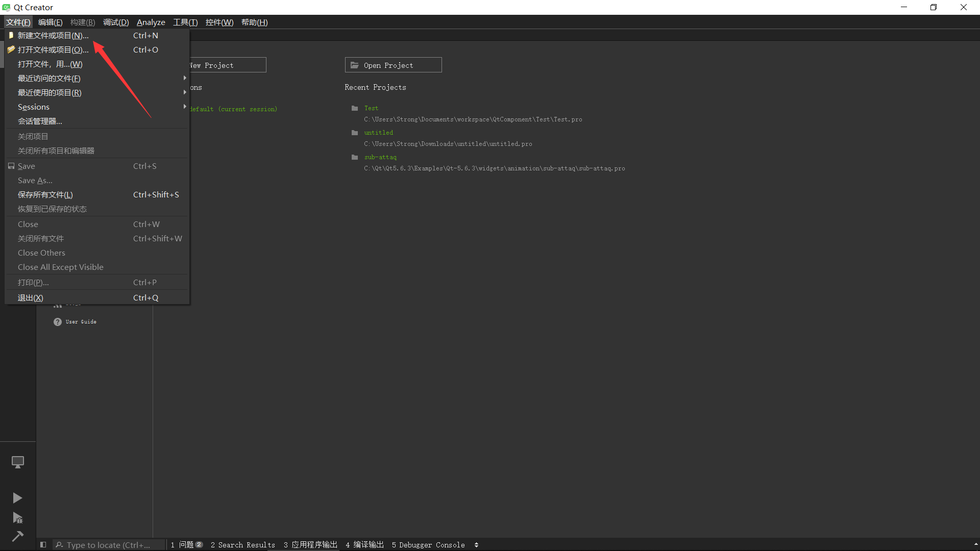This screenshot has height=551, width=980.
Task: Switch to 4 编译输出 tab
Action: click(365, 545)
